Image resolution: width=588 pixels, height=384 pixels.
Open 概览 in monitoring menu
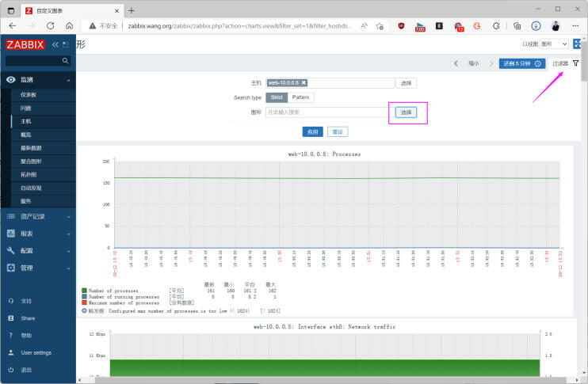click(x=26, y=135)
